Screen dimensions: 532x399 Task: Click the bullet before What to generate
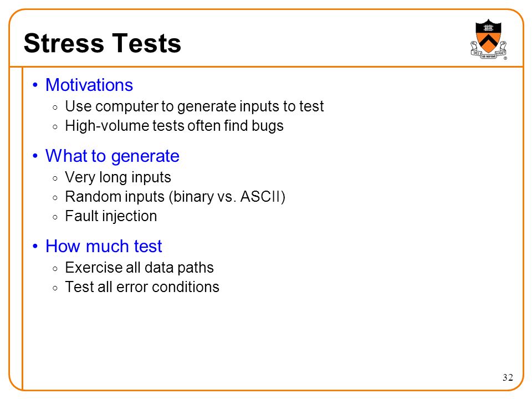click(x=35, y=156)
